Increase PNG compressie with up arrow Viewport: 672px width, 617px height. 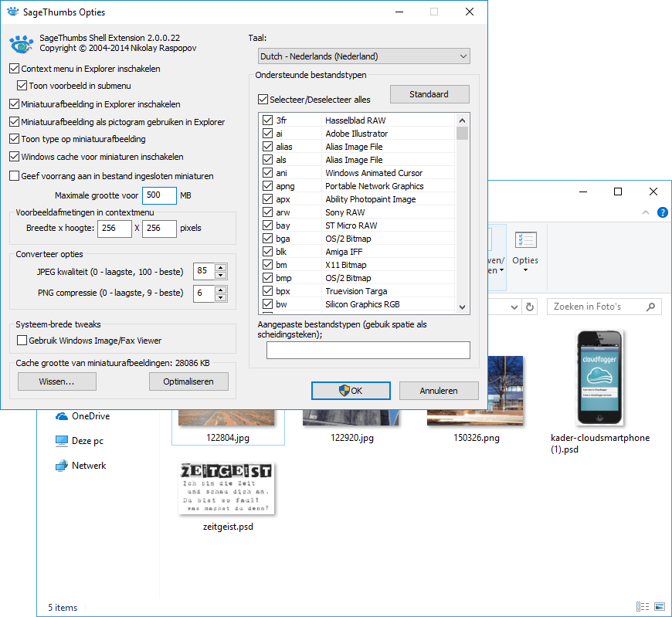tap(221, 290)
